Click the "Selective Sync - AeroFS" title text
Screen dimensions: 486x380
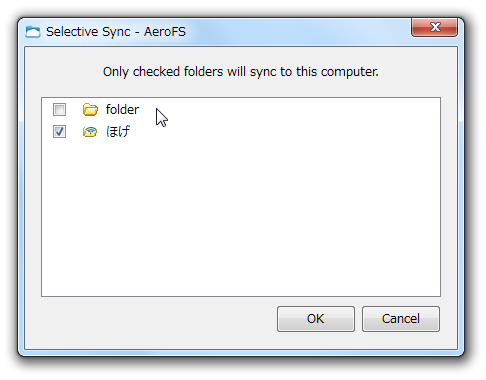pos(116,32)
